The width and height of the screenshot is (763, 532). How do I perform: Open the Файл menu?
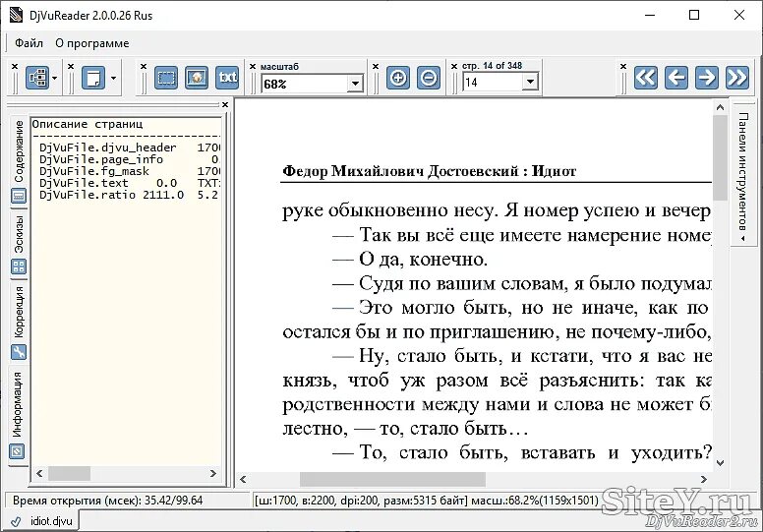pos(29,43)
